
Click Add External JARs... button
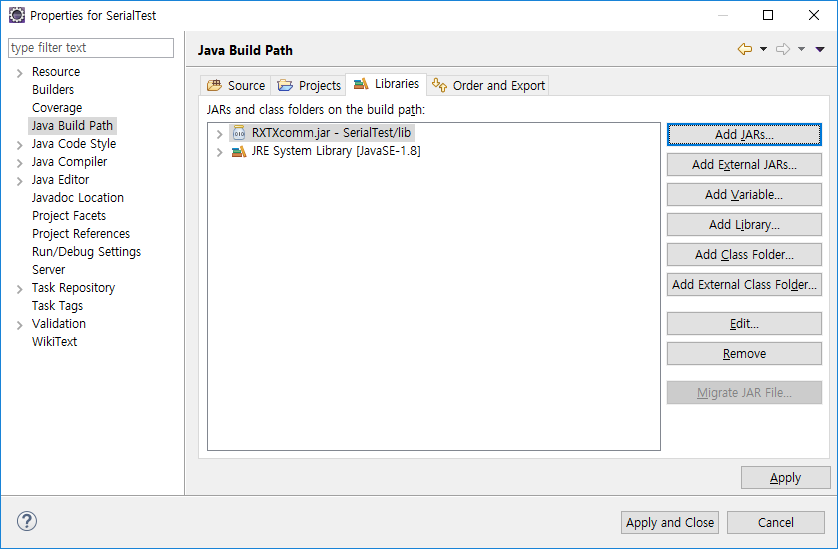click(x=744, y=164)
